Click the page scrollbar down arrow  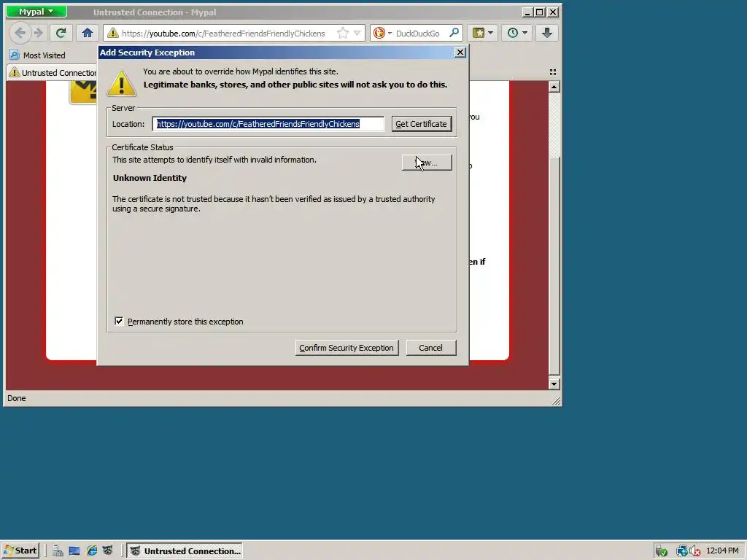tap(554, 384)
